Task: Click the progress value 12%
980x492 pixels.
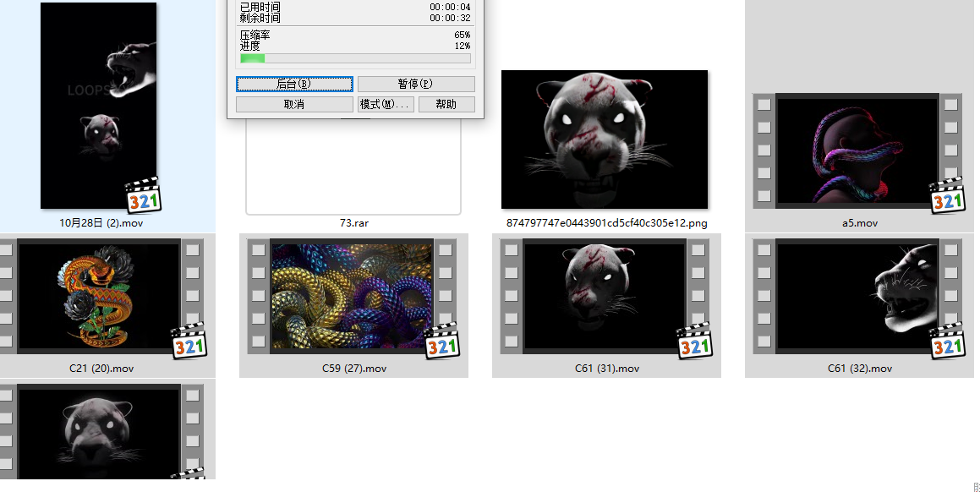Action: (462, 46)
